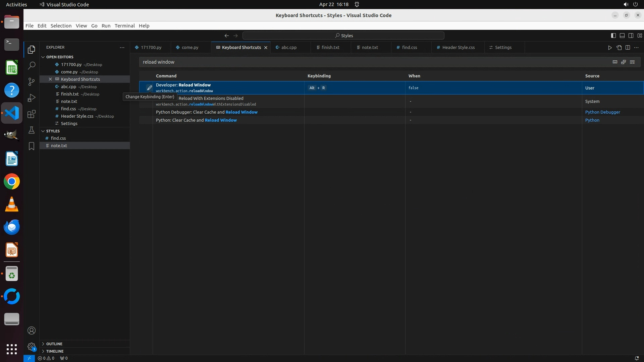Open the Source Control view
Screen dimensions: 644x362
click(32, 81)
